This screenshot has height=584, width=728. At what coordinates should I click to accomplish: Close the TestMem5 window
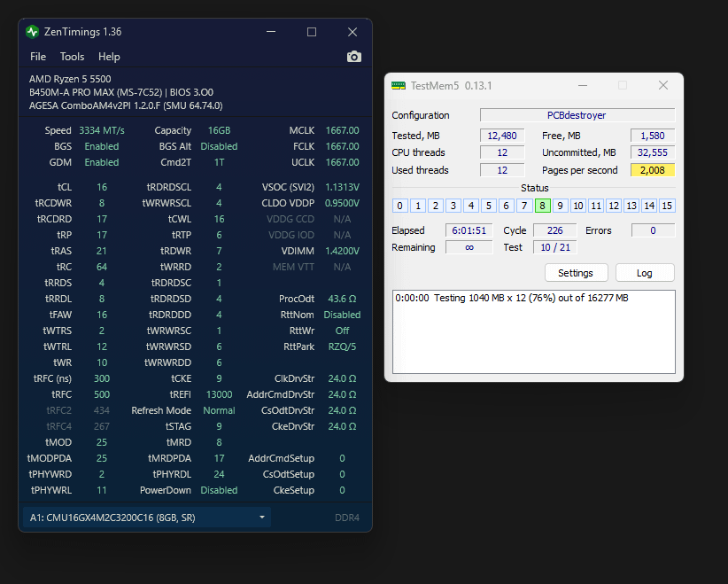[x=662, y=86]
